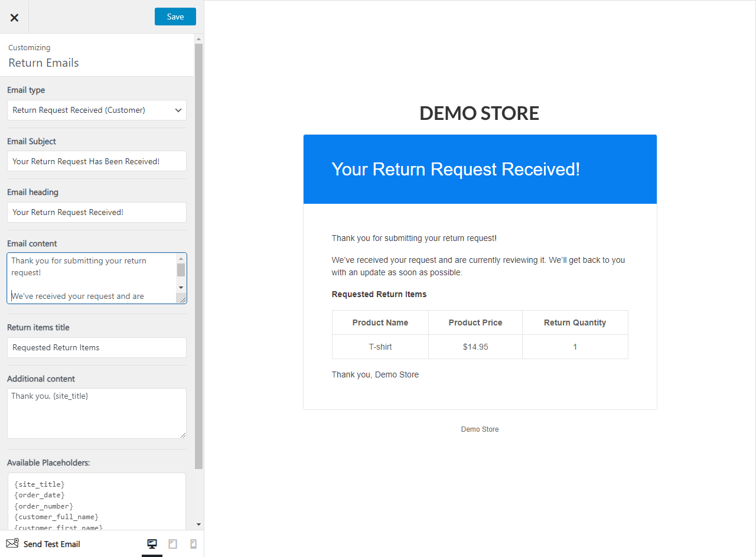Click inside the Email Subject field

pos(96,161)
